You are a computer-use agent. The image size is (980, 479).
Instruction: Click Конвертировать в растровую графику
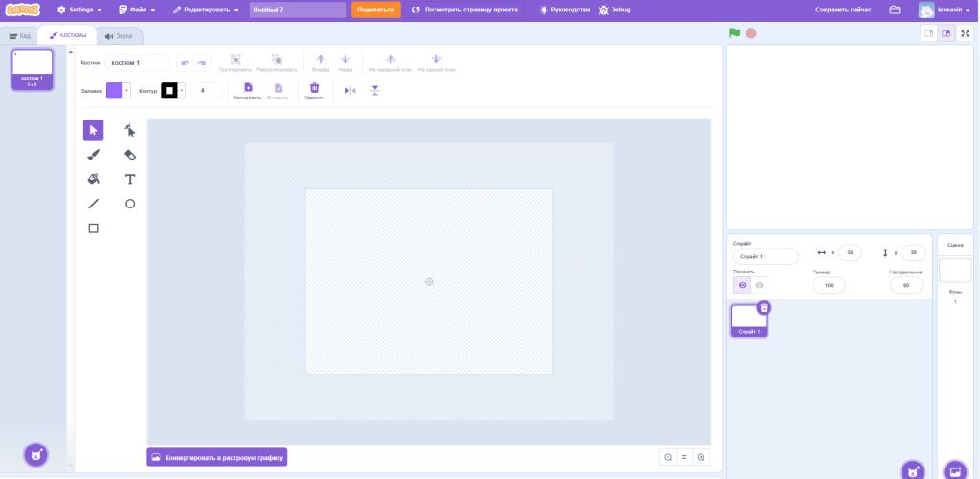click(217, 457)
